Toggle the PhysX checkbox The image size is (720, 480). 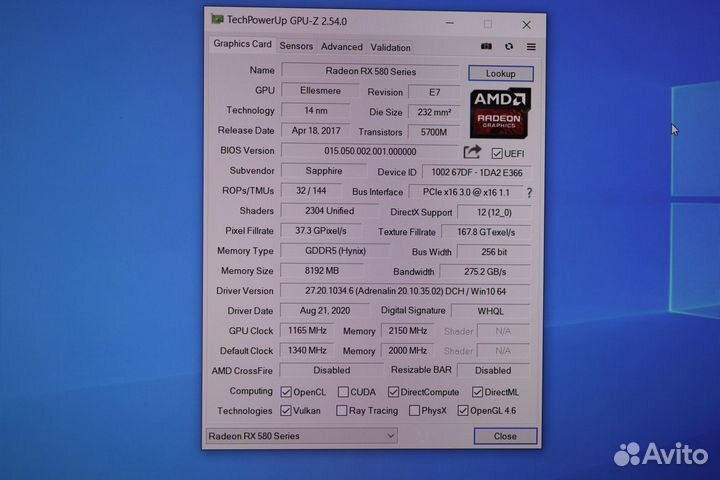pos(414,411)
